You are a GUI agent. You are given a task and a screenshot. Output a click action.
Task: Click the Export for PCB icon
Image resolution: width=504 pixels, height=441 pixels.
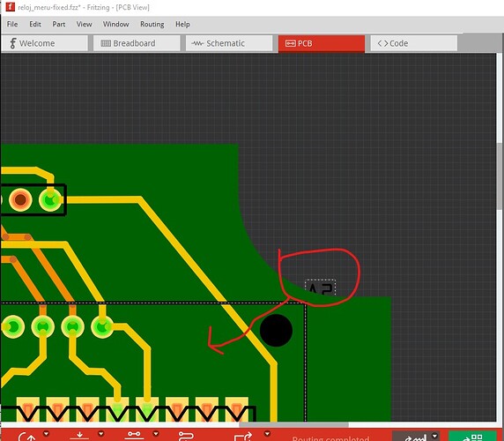(243, 437)
